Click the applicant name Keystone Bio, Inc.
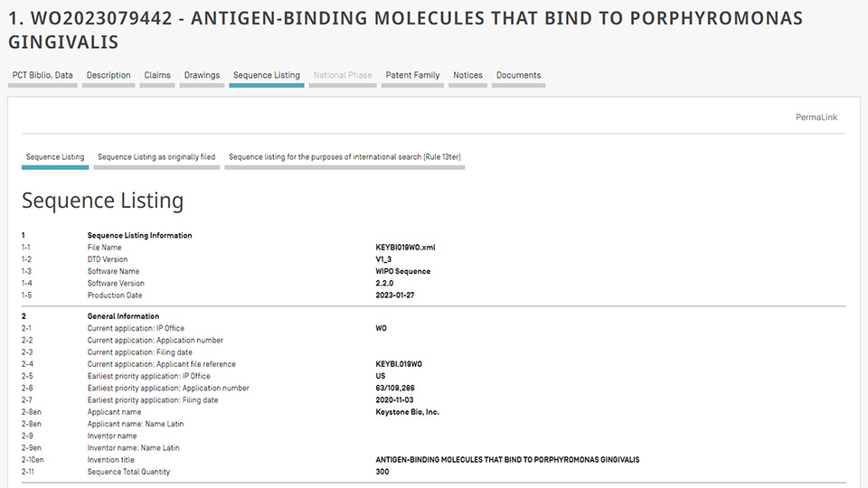Screen dimensions: 868x488 pos(407,412)
